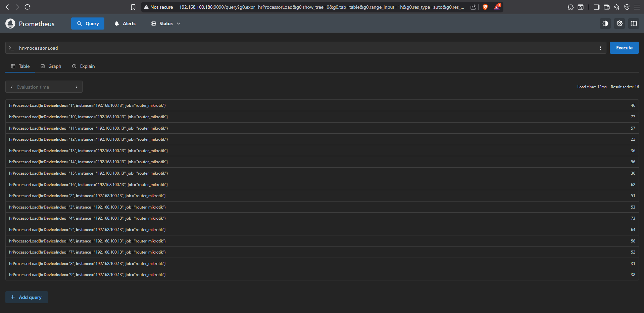The image size is (644, 313).
Task: Click into the hrProcessorLoad expression field
Action: tap(302, 48)
